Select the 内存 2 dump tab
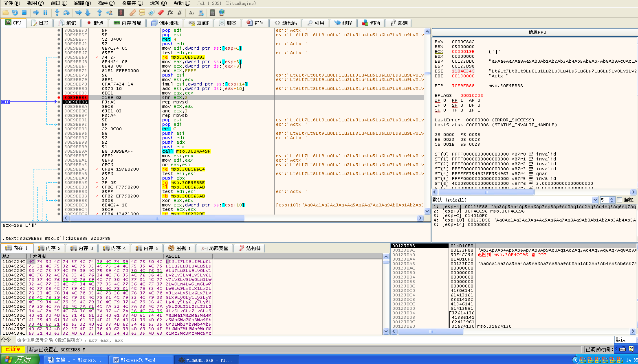This screenshot has height=364, width=638. [50, 248]
